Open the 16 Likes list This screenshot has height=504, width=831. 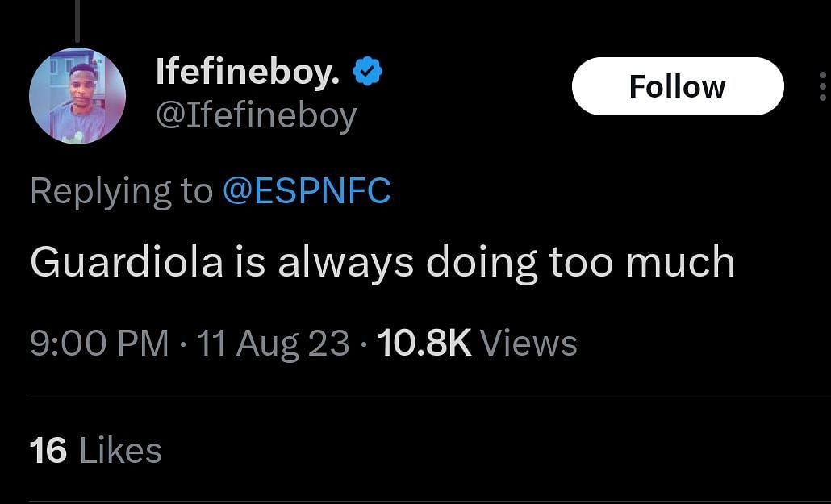95,450
